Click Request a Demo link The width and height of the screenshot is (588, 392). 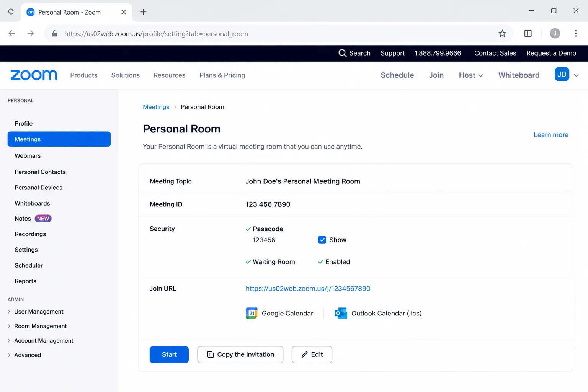click(551, 53)
